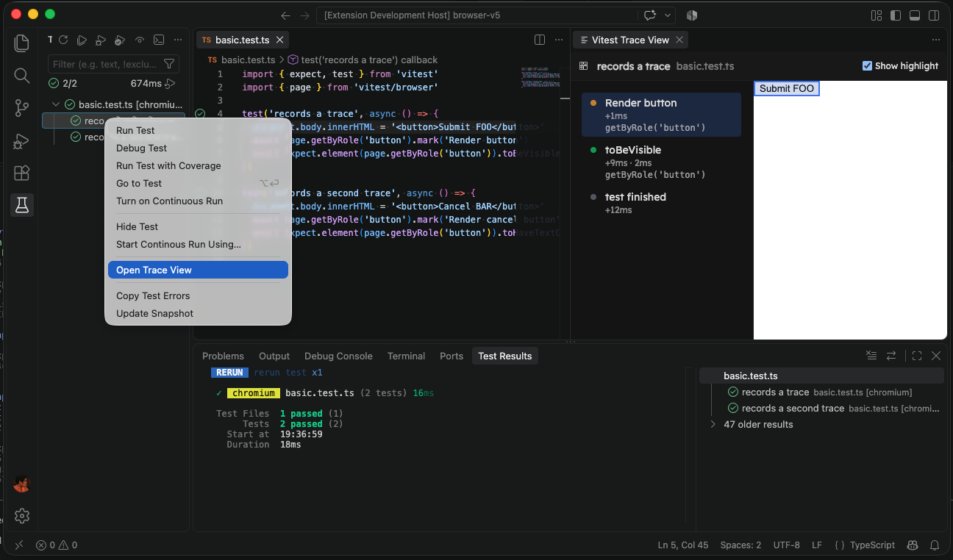This screenshot has width=953, height=560.
Task: Open the Copilot chat icon in title bar
Action: pyautogui.click(x=649, y=15)
